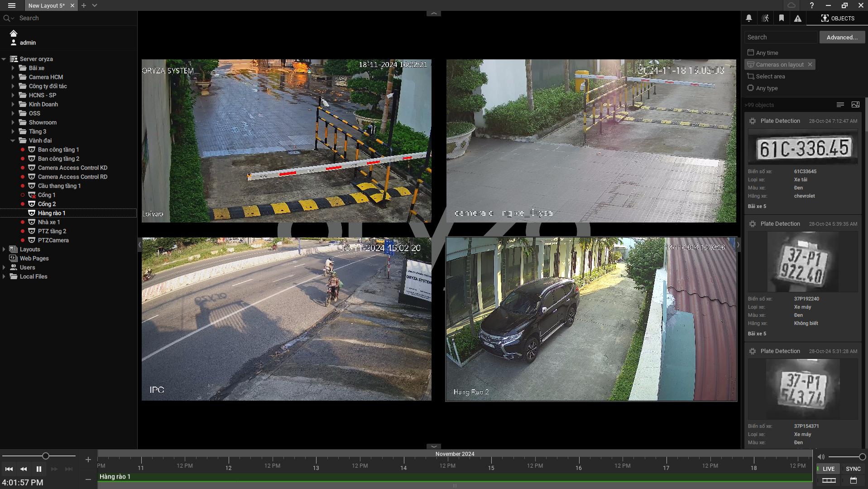Click the cloud connection icon
Viewport: 868px width, 489px height.
click(791, 5)
